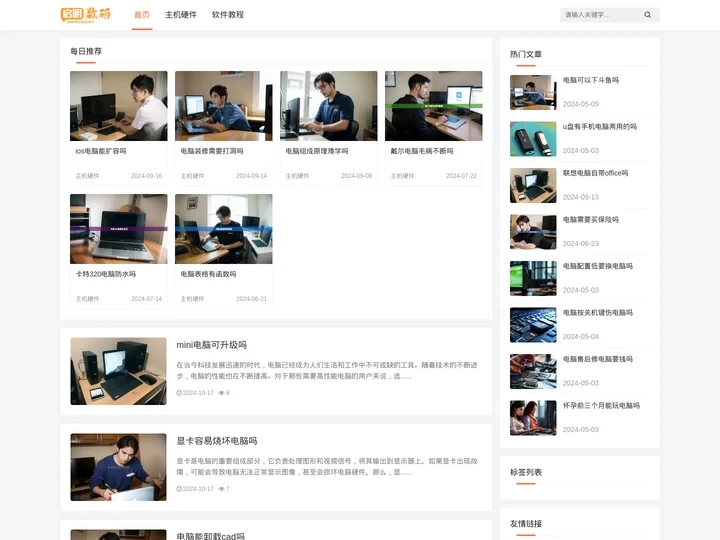Open thumbnail beside 电脑需要买保险吗

tap(533, 232)
